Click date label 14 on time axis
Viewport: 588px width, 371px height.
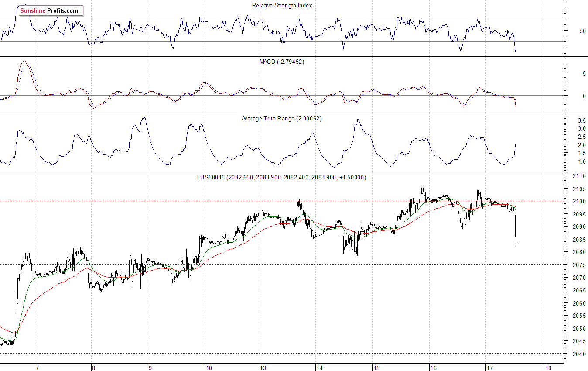[320, 368]
